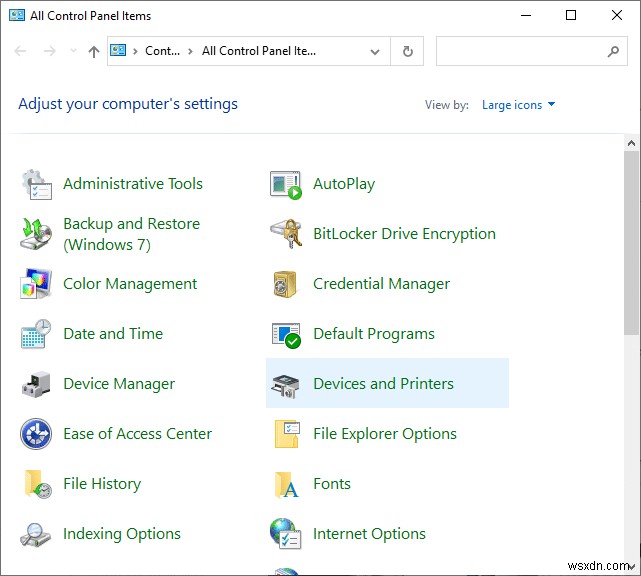Open the BitLocker Drive Encryption icon
The image size is (641, 576).
[x=286, y=234]
